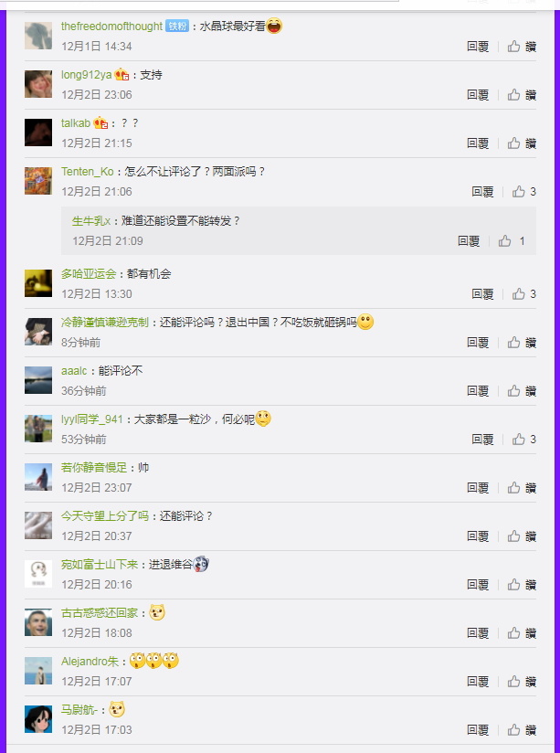This screenshot has width=560, height=753.
Task: Reply to 冷静谨慎谦逊克制's comment
Action: [478, 343]
